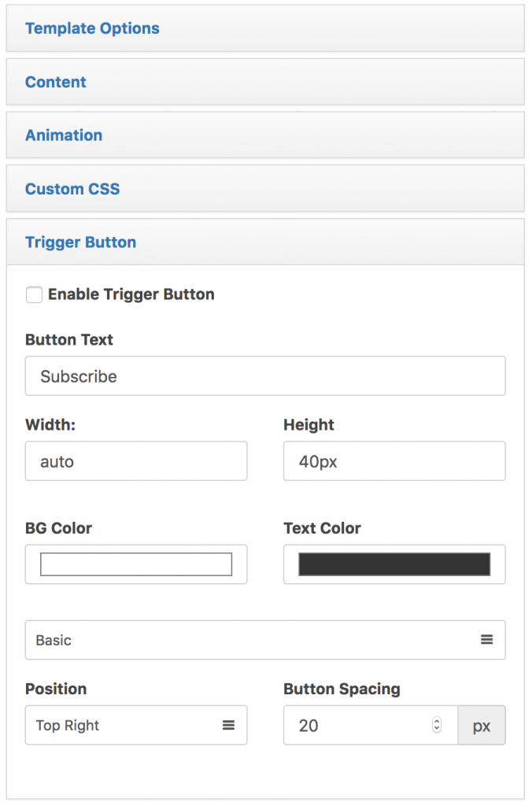Screen dimensions: 532x806
Task: Open the dark Text Color swatch
Action: coord(393,564)
